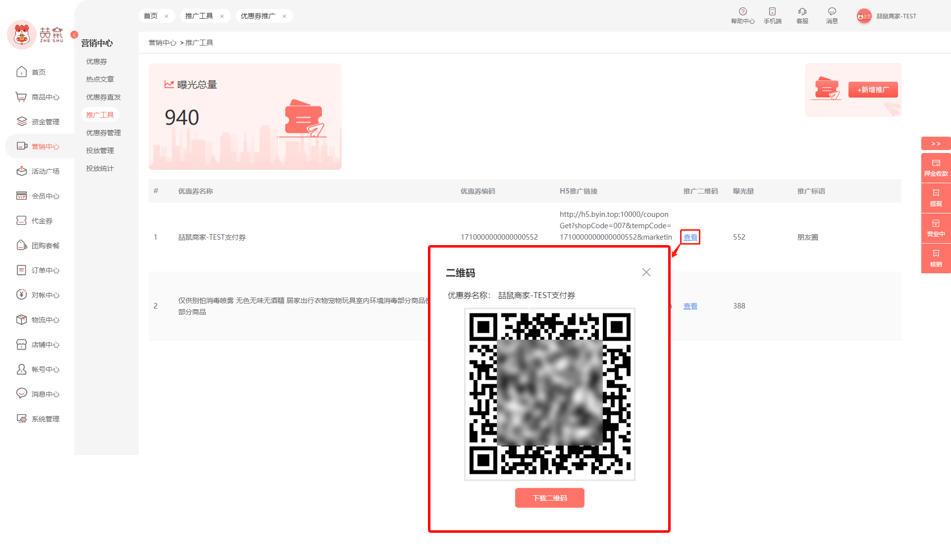This screenshot has width=951, height=560.
Task: Select 推广工具 submenu item
Action: (x=100, y=115)
